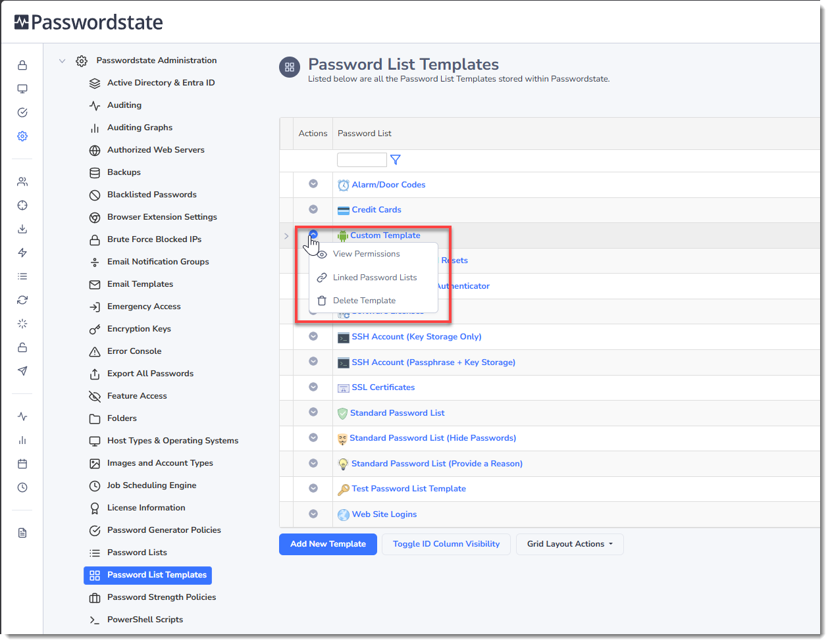Select the download icon in left rail

coord(22,229)
